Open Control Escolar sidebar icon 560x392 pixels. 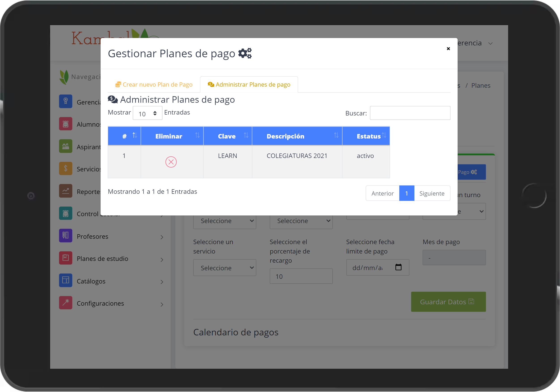click(x=66, y=213)
